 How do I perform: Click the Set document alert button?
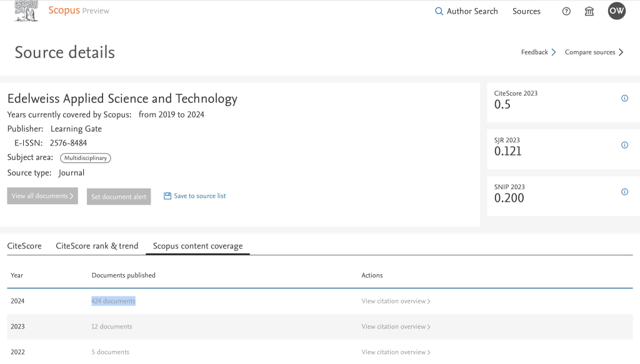point(119,197)
